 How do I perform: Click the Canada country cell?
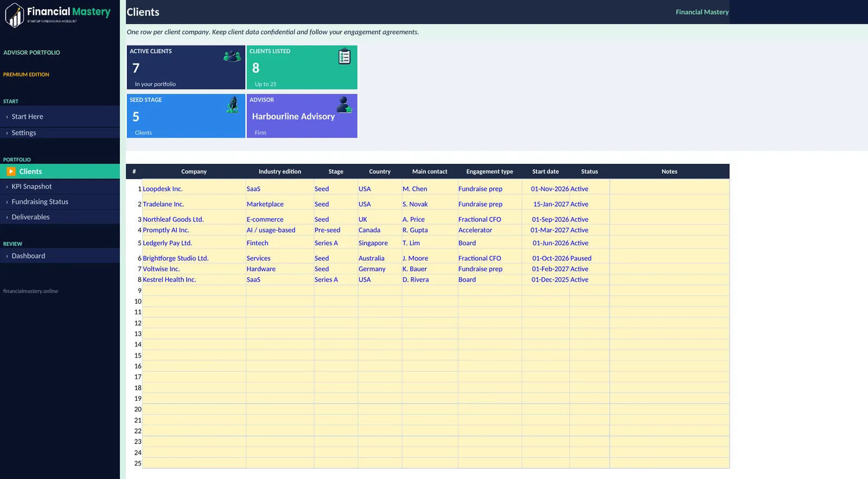380,230
